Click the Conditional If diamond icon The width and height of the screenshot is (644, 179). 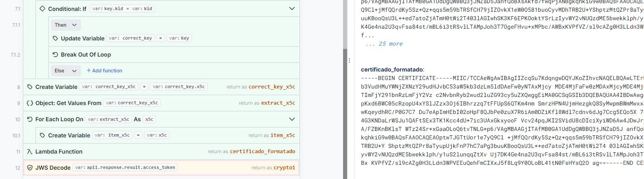coord(43,8)
